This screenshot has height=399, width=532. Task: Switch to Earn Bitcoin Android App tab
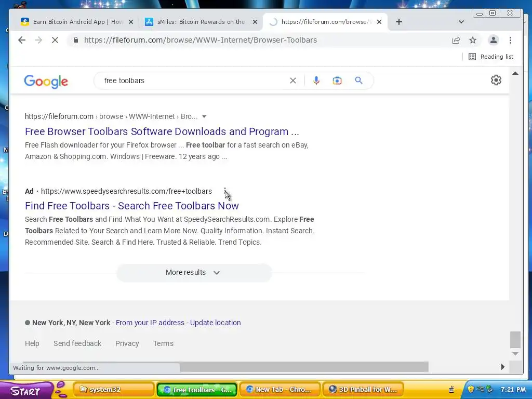coord(76,22)
